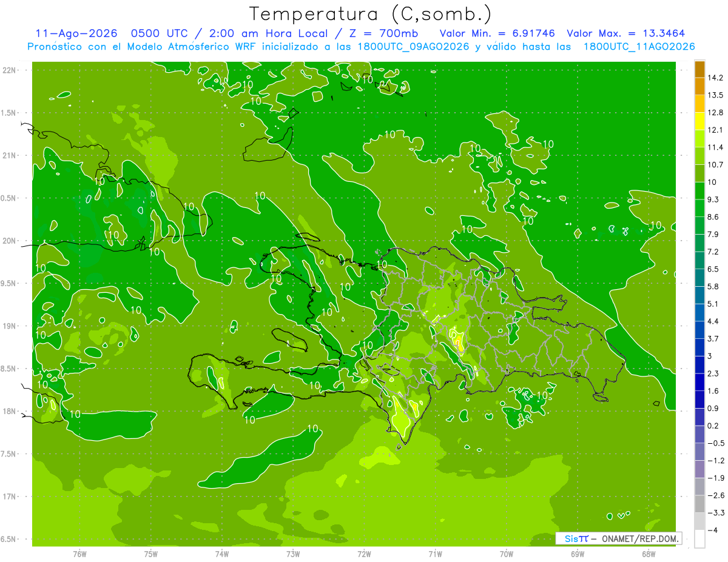The height and width of the screenshot is (562, 728).
Task: Pick the green swatch between 9.3 and 10
Action: (699, 190)
